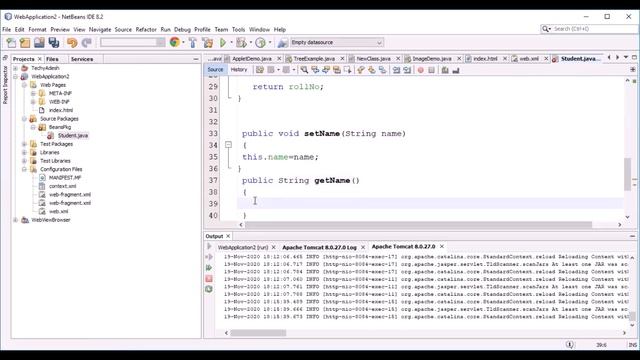The image size is (640, 360).
Task: Expand the Test Packages node
Action: click(x=24, y=144)
